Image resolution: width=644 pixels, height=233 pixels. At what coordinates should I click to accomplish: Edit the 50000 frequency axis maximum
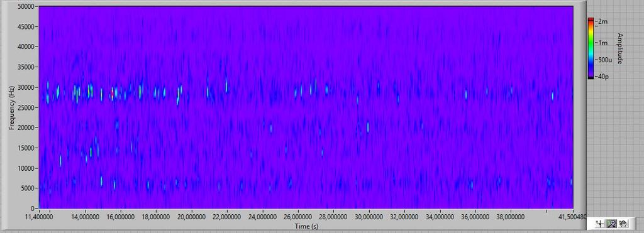[26, 6]
